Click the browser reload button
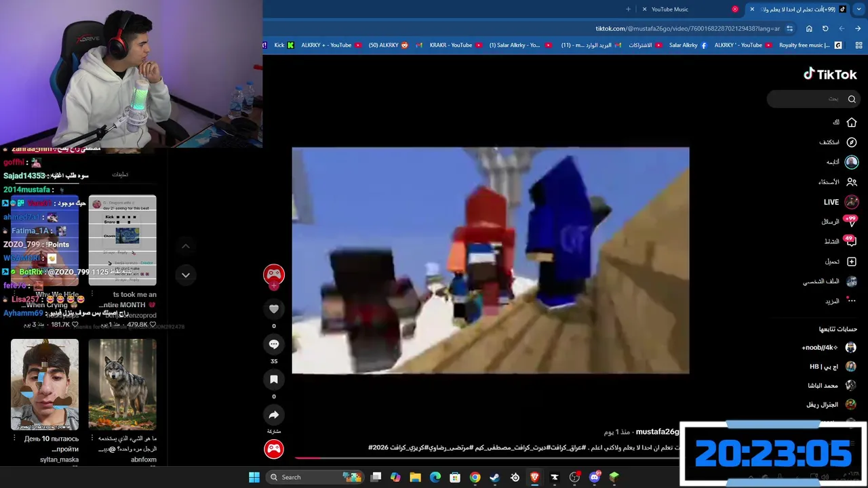 click(825, 28)
